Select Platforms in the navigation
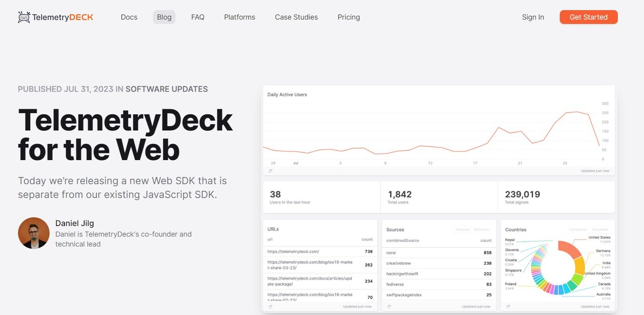The image size is (644, 315). coord(239,17)
